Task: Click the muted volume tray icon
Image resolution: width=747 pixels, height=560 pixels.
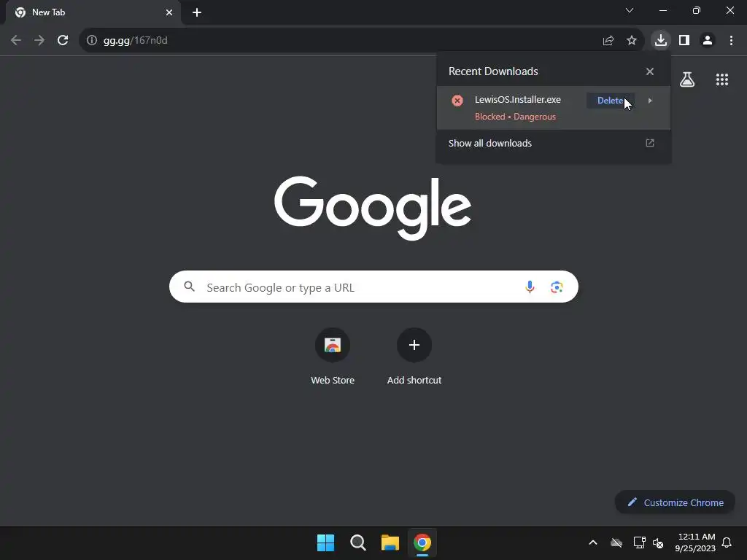Action: (659, 542)
